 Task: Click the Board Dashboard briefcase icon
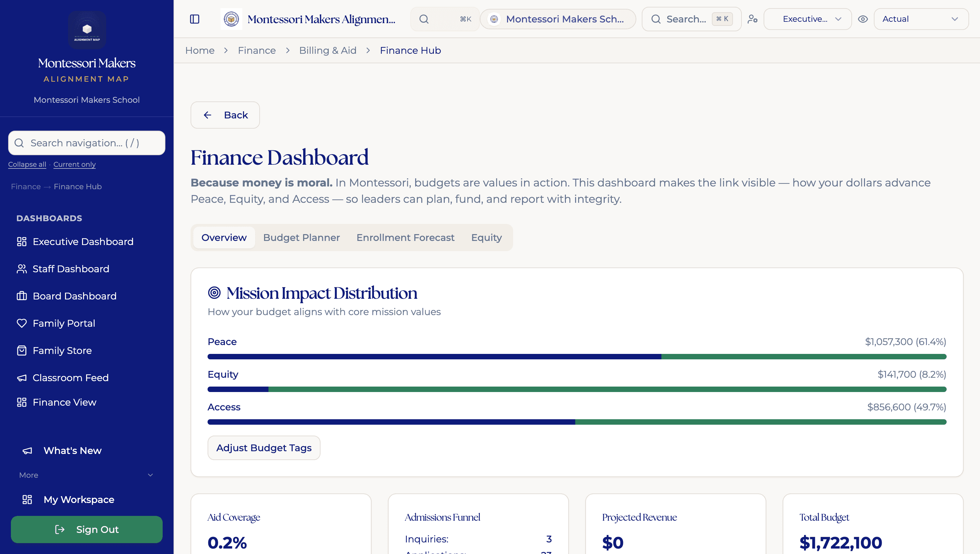[22, 296]
